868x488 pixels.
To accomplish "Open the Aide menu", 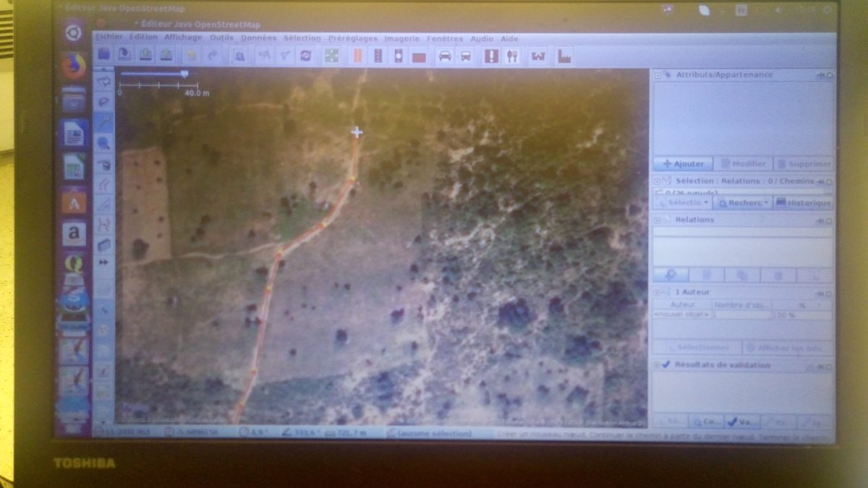I will click(509, 38).
